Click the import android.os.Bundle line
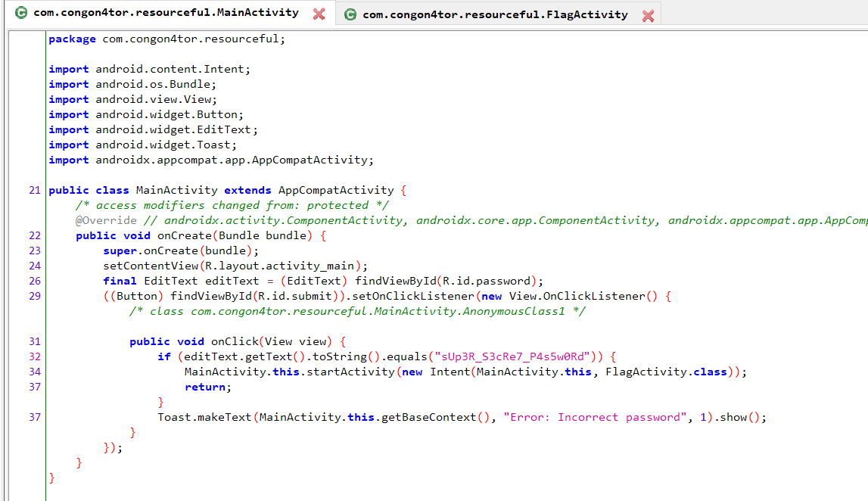868x501 pixels. point(132,84)
